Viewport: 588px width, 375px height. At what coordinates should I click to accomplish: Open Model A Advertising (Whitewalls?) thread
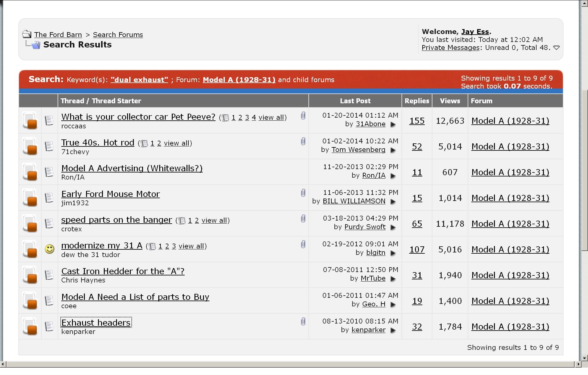click(132, 168)
